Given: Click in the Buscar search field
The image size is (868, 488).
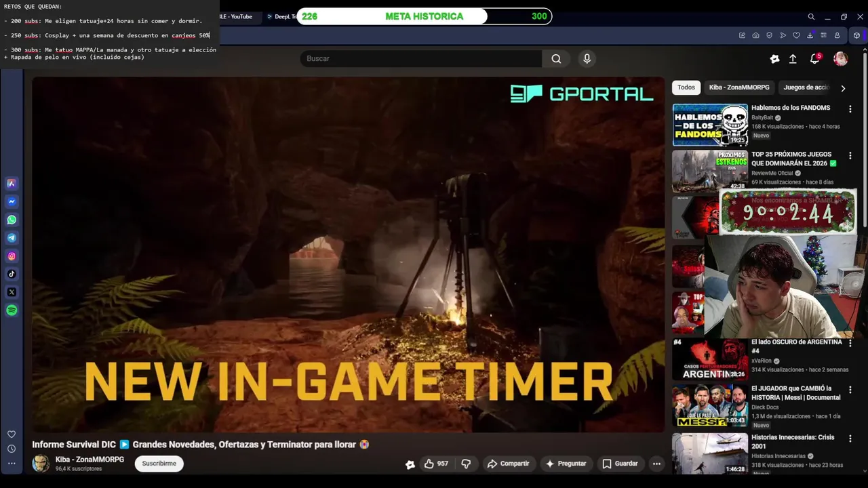Looking at the screenshot, I should 420,59.
